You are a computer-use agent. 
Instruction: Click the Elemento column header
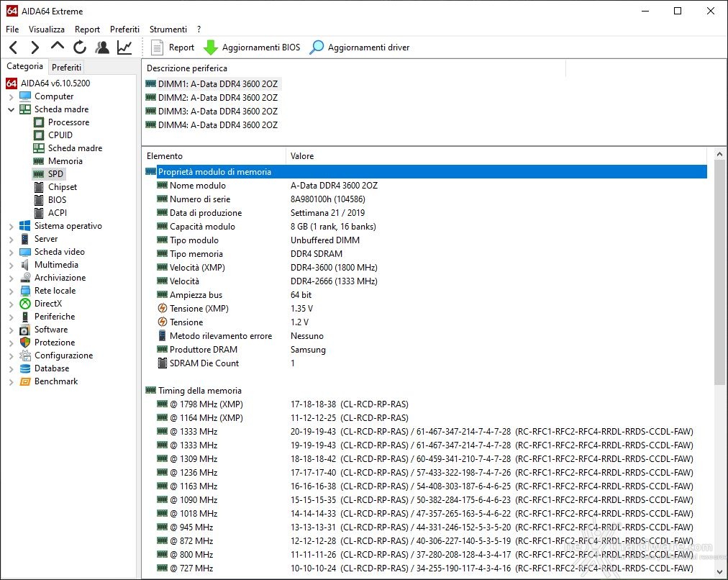(214, 156)
